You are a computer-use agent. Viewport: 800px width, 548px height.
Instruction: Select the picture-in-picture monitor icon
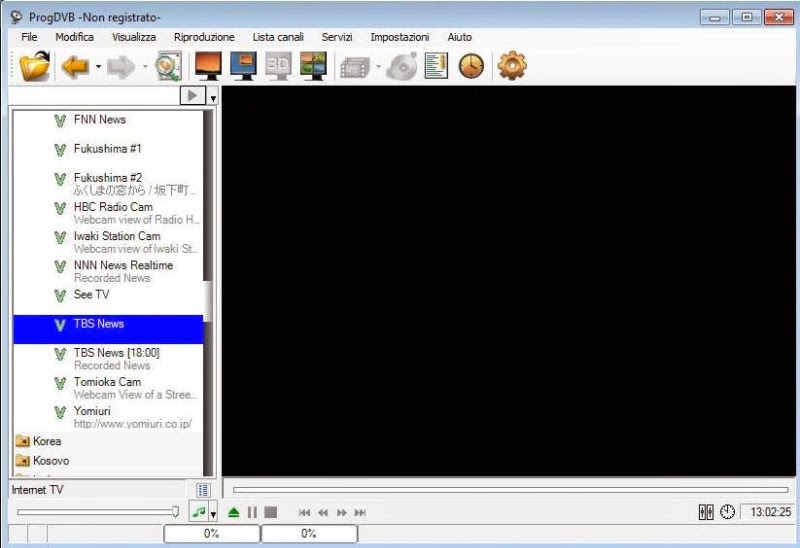[243, 66]
